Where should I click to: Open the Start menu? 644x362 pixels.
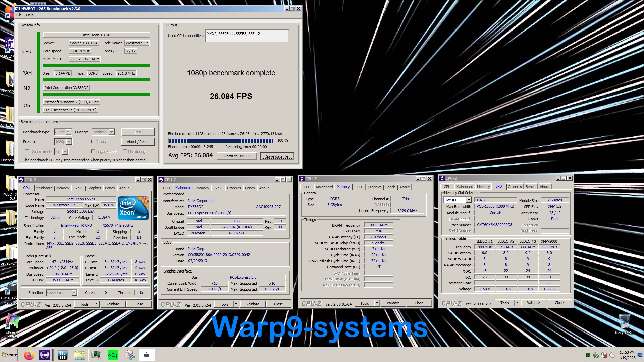coord(9,355)
